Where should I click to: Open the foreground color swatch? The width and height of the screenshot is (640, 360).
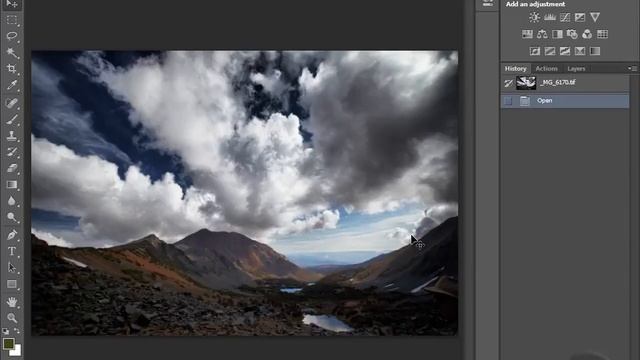coord(8,344)
